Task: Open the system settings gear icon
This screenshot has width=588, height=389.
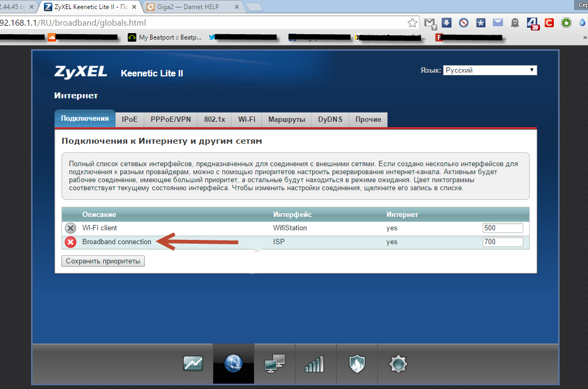Action: [x=398, y=363]
